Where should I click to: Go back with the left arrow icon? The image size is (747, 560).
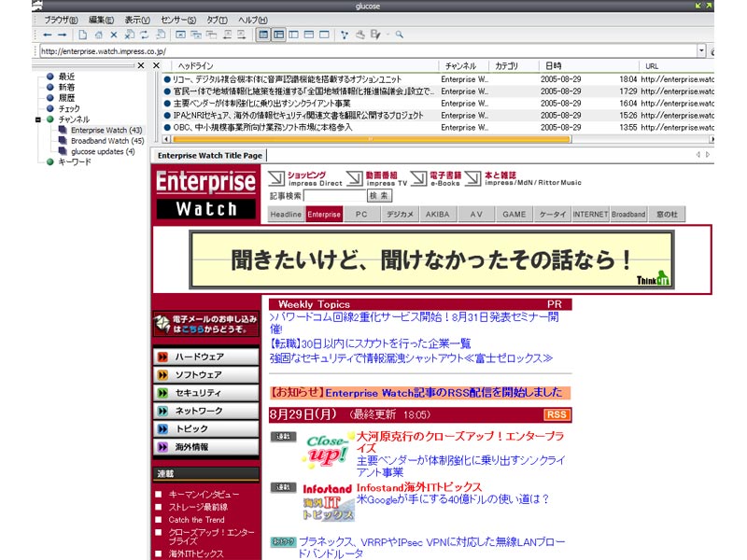(x=48, y=35)
